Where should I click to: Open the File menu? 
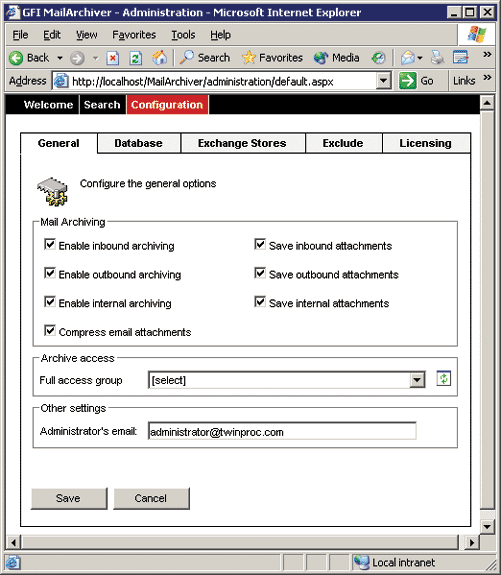(20, 35)
